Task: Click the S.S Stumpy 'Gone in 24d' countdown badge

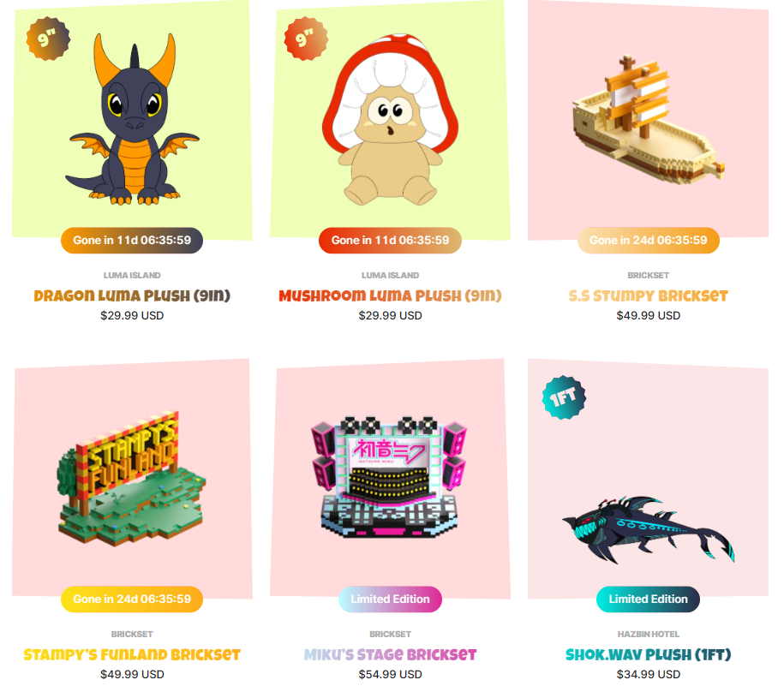Action: click(649, 241)
